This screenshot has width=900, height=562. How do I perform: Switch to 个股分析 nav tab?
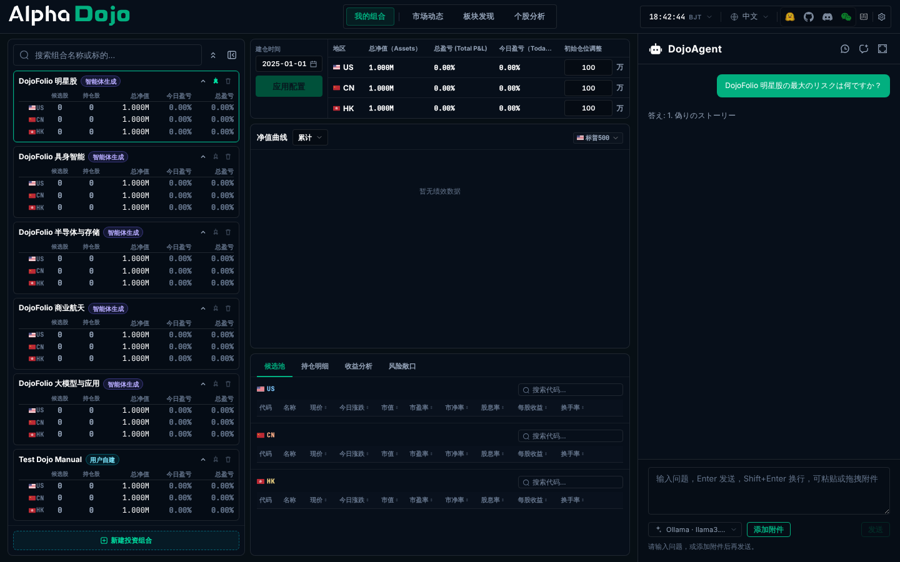[x=529, y=17]
